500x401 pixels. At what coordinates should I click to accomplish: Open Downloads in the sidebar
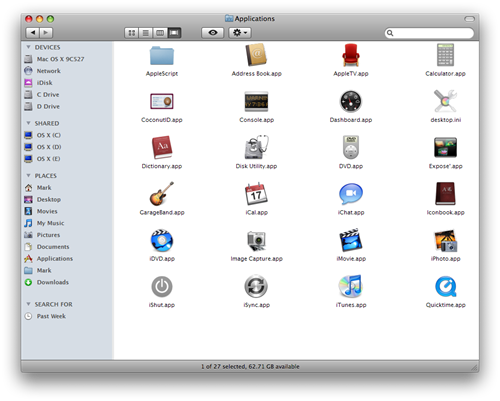tap(47, 282)
